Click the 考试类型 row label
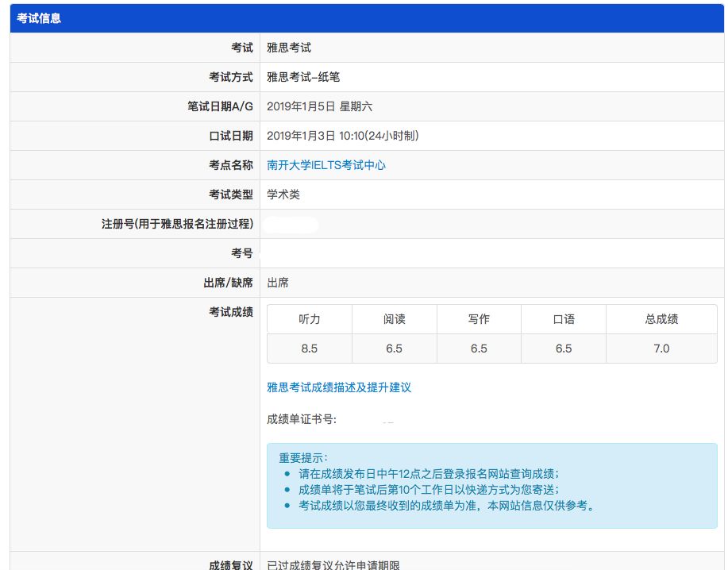Image resolution: width=728 pixels, height=570 pixels. point(231,194)
